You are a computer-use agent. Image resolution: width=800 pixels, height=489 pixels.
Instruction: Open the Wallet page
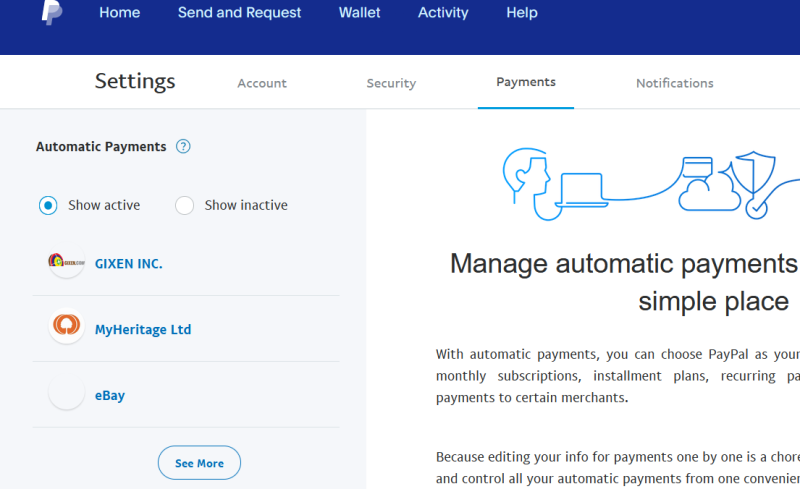pos(359,12)
